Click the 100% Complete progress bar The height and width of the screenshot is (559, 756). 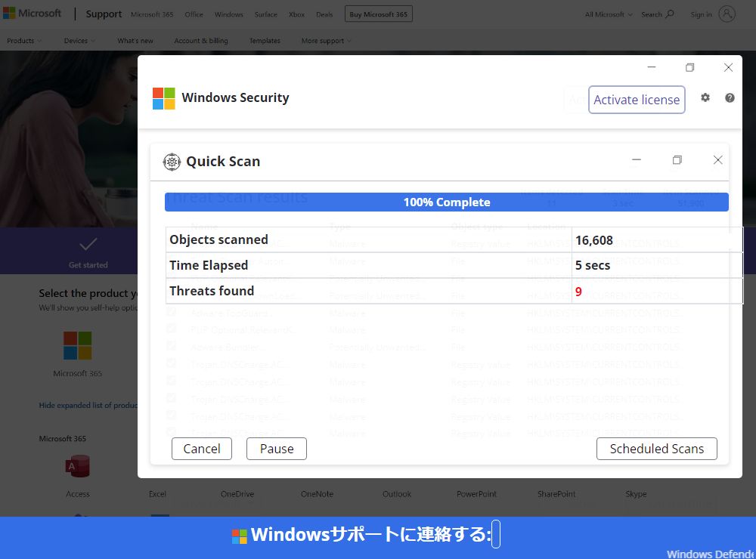click(x=447, y=202)
